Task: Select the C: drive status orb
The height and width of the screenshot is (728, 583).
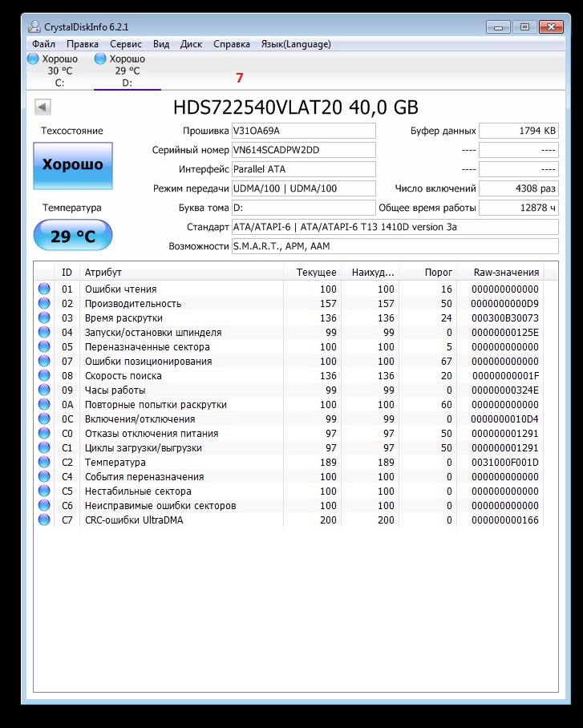Action: (x=33, y=59)
